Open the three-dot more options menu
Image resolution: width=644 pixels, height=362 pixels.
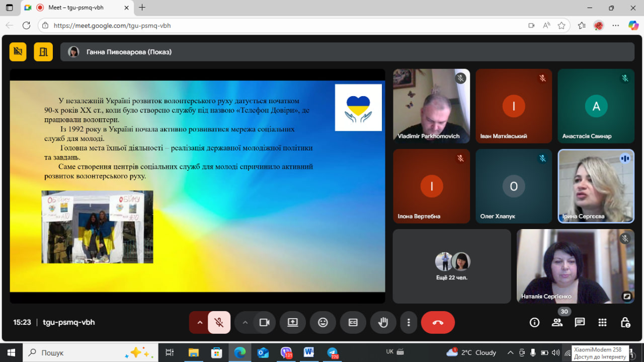409,323
